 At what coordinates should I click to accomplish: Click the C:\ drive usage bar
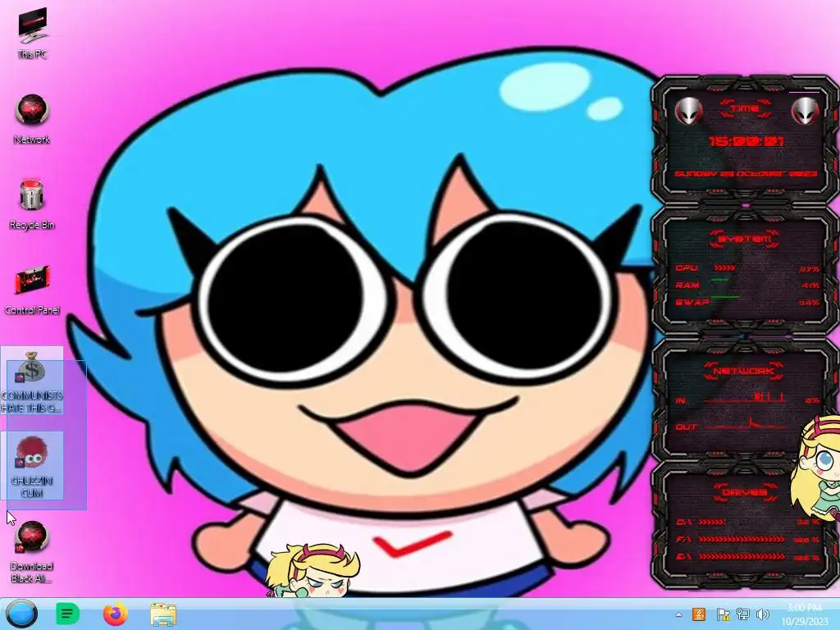(713, 522)
